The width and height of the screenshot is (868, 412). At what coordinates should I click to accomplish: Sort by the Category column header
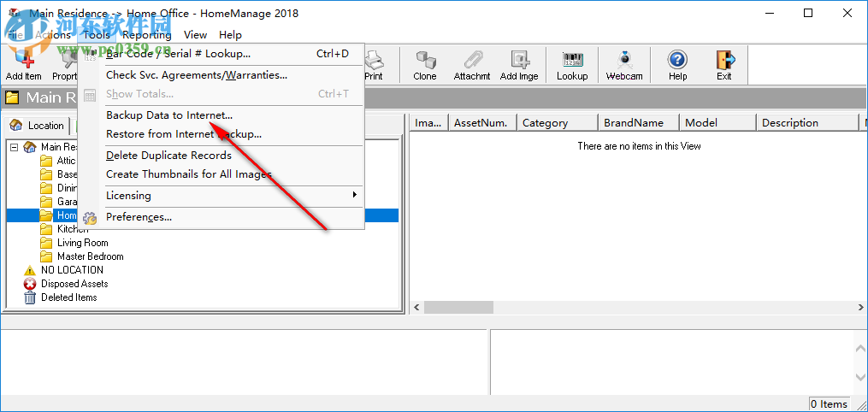(x=558, y=123)
